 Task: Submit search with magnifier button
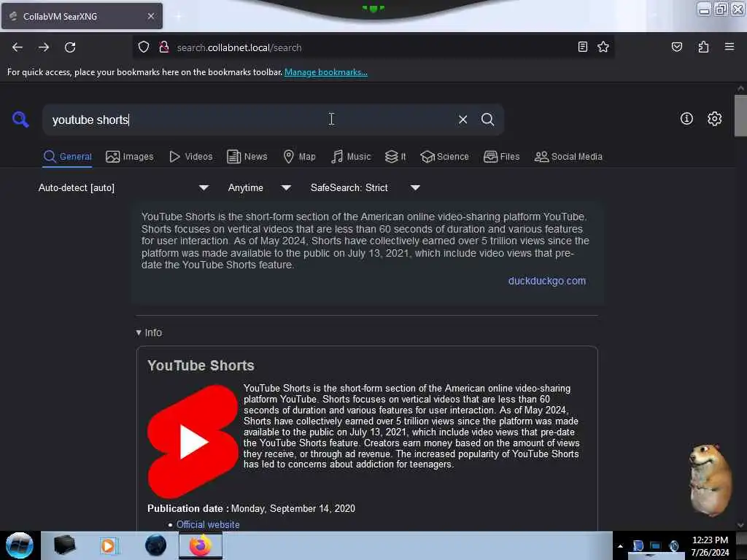(x=487, y=120)
